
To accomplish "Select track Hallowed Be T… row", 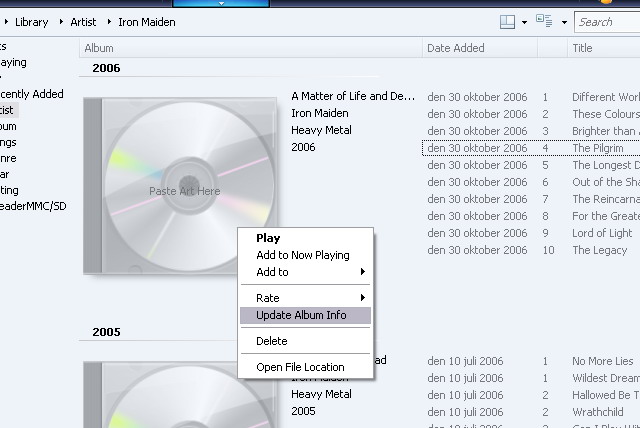I will (531, 395).
